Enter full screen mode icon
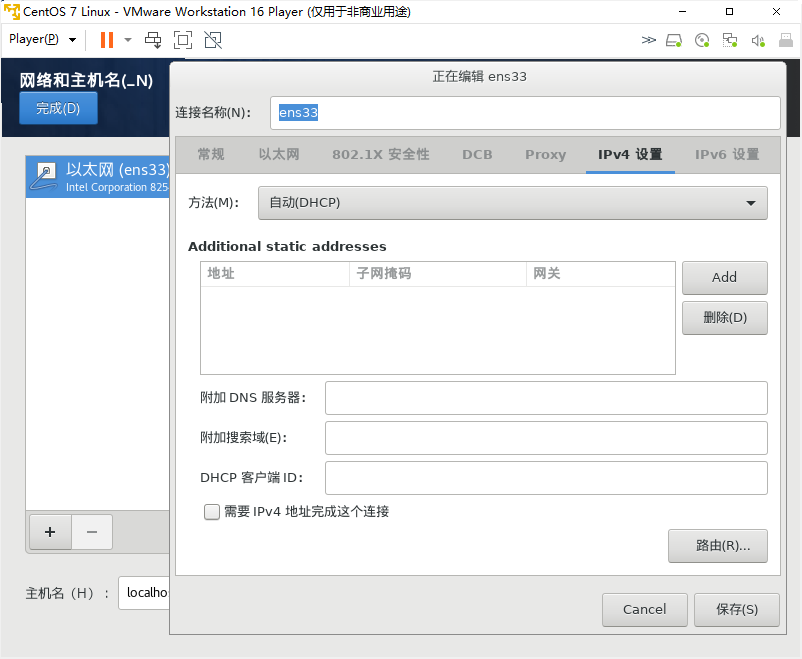This screenshot has width=802, height=659. coord(183,40)
